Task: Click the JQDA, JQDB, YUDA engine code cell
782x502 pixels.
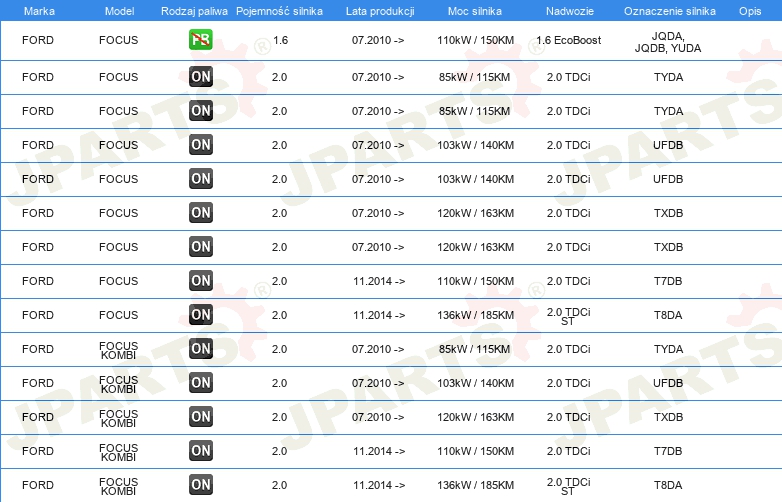Action: coord(668,42)
